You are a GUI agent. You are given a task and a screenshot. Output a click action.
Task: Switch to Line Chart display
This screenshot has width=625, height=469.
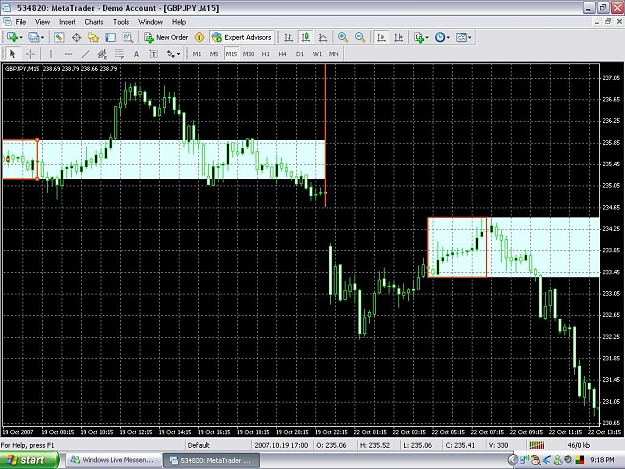[x=323, y=37]
